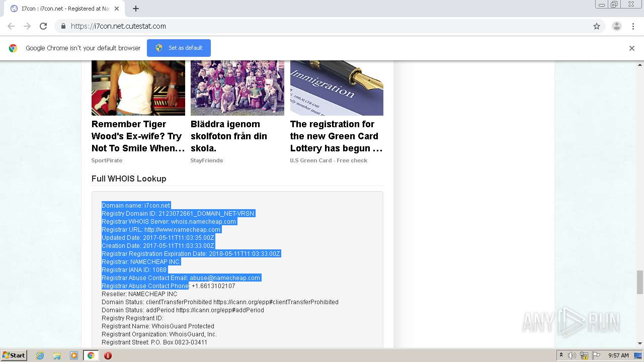Click Registrant Street: P.O. Box line
Image resolution: width=644 pixels, height=362 pixels.
click(154, 342)
